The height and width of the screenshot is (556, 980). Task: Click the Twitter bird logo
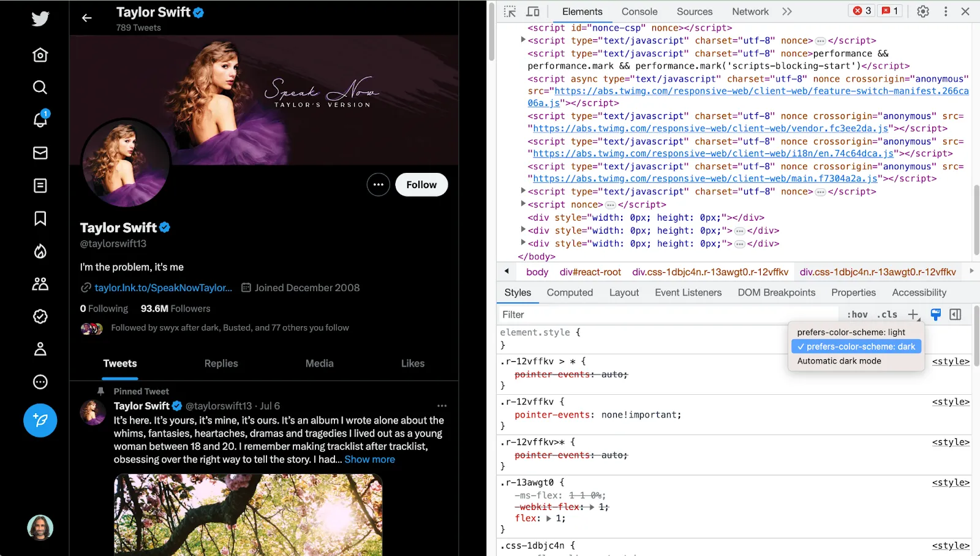40,18
